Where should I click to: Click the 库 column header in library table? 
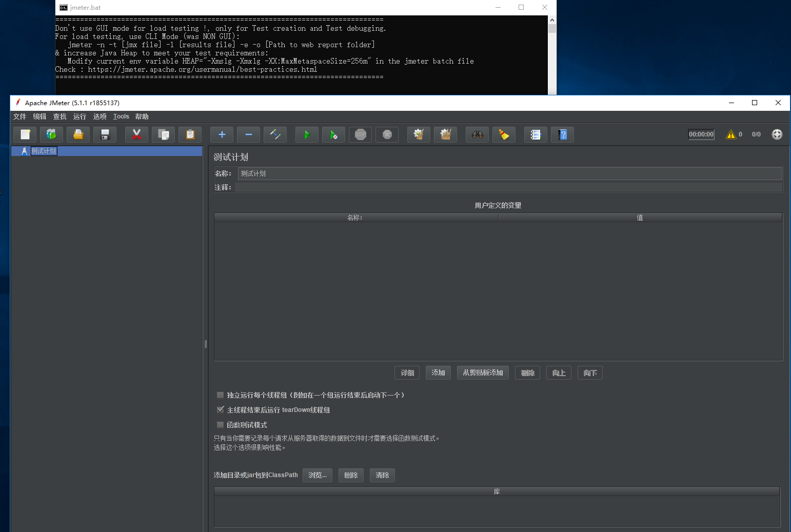pyautogui.click(x=497, y=491)
